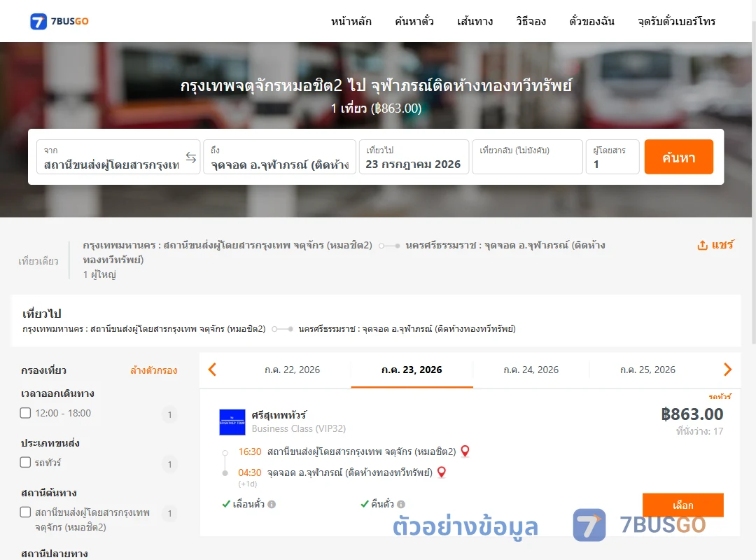
Task: Open ค้นหาตั๋ว in the top menu
Action: [414, 21]
